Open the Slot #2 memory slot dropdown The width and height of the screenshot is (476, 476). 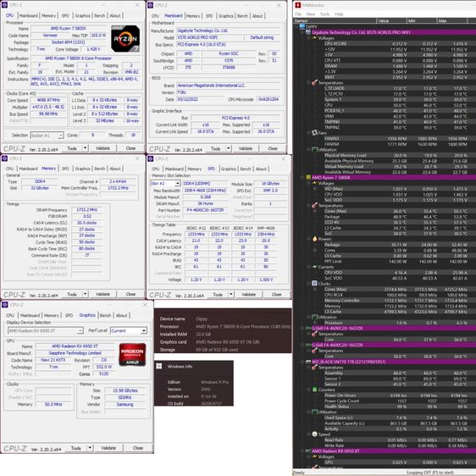[178, 184]
